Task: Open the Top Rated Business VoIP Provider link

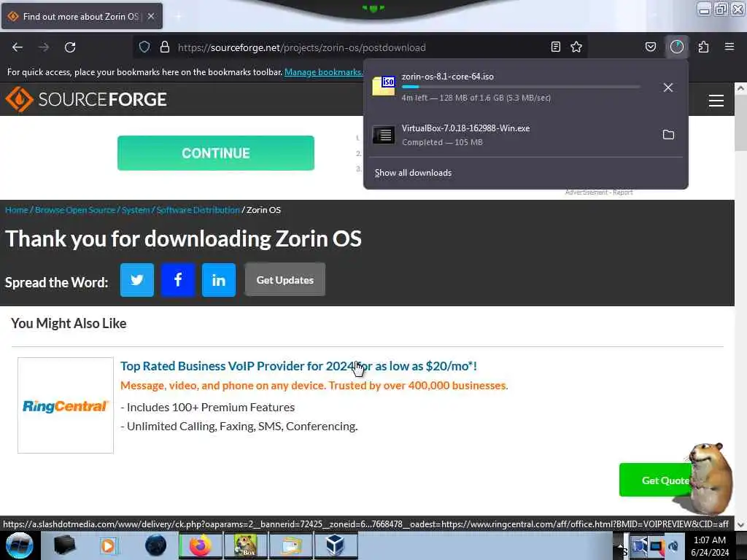Action: coord(298,366)
